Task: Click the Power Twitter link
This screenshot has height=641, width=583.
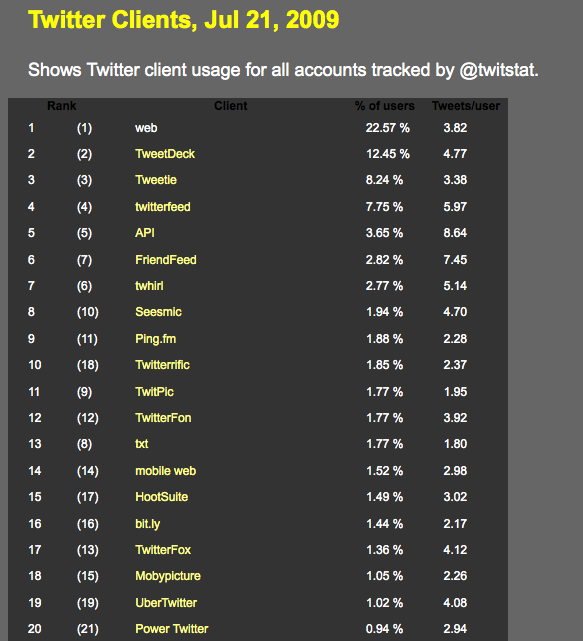Action: [172, 629]
